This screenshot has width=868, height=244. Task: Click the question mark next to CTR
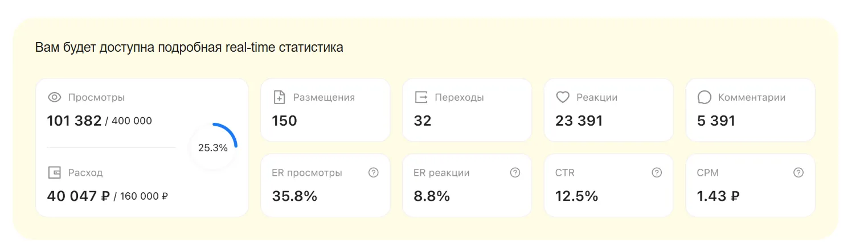pos(657,172)
